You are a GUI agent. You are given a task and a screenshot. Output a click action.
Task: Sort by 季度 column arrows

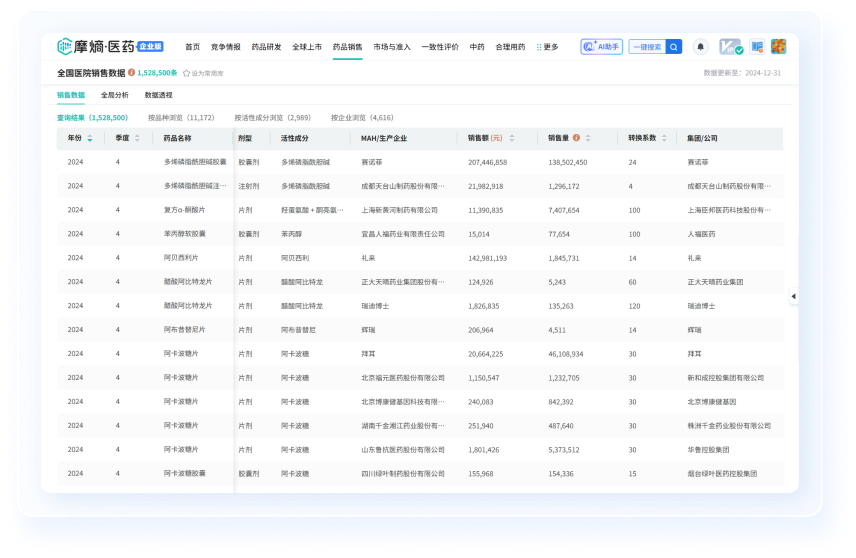tap(137, 139)
